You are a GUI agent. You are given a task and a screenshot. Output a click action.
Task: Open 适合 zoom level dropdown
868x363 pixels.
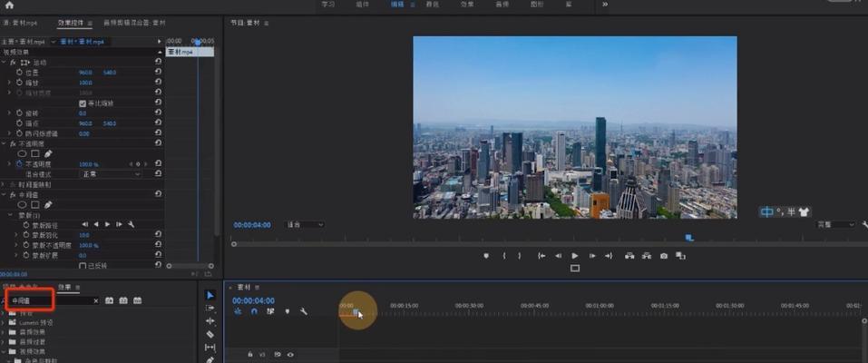coord(304,224)
